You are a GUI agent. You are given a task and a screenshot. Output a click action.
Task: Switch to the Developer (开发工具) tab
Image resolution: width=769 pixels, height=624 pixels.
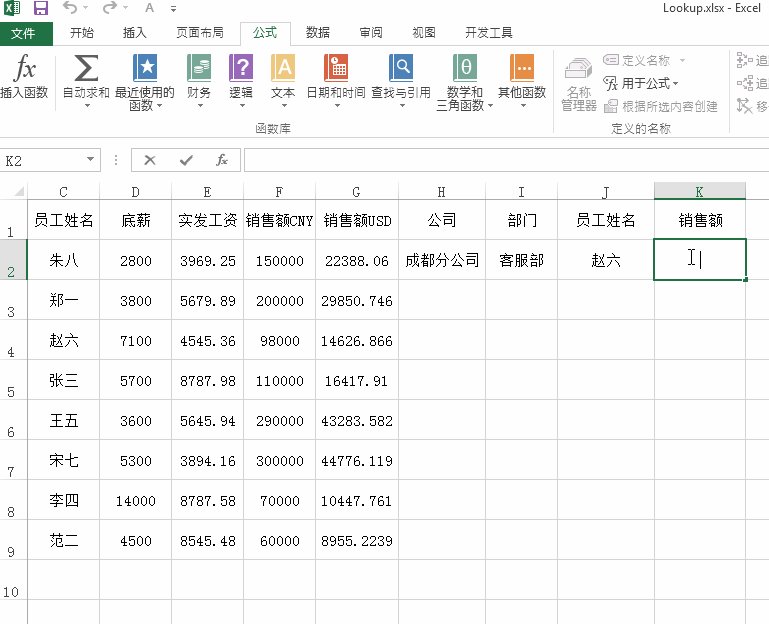(488, 33)
